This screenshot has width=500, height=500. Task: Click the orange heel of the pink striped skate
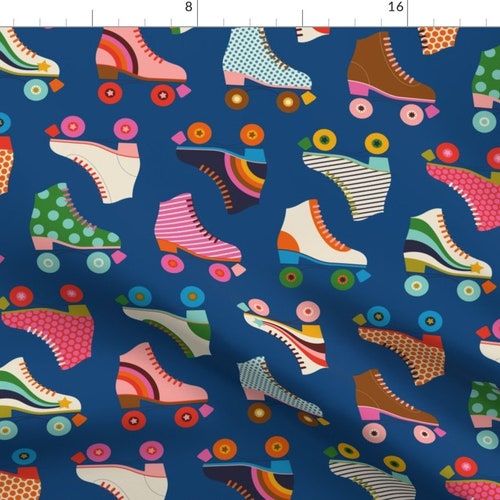pos(168,247)
